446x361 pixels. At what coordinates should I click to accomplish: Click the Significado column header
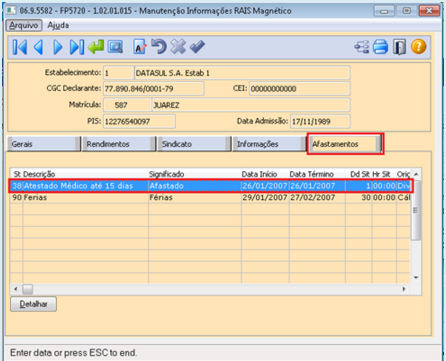(x=195, y=174)
